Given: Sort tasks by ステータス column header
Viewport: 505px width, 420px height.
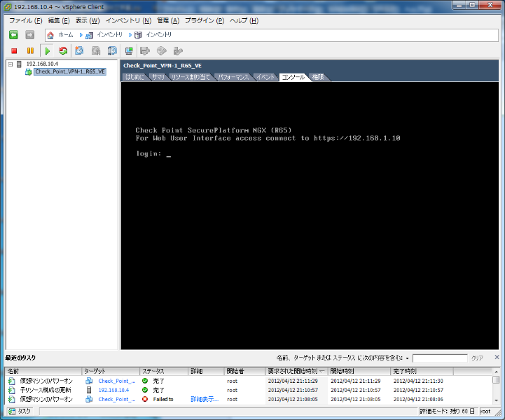Looking at the screenshot, I should [x=164, y=372].
